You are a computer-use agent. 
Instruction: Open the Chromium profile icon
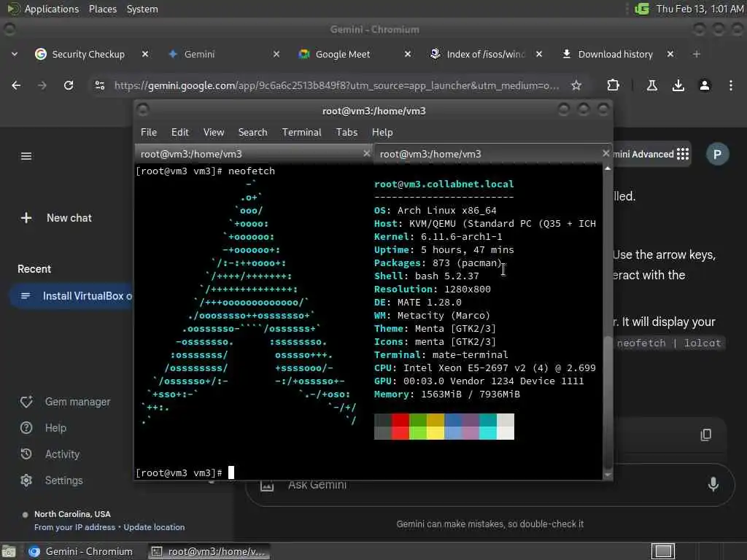click(705, 85)
